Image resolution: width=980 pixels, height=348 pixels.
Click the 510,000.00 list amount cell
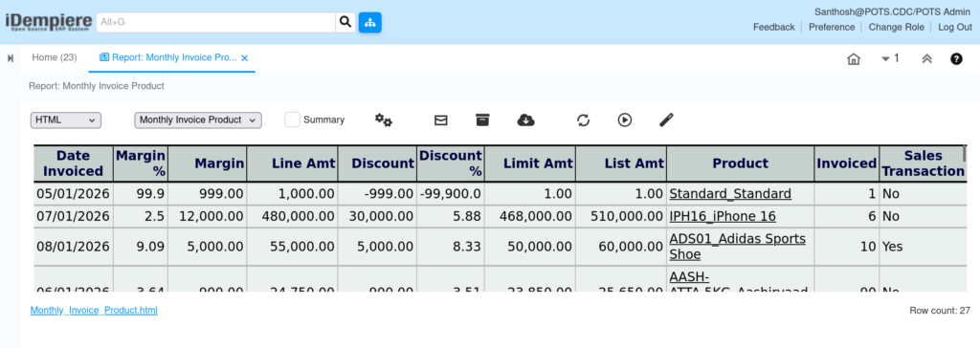(621, 216)
